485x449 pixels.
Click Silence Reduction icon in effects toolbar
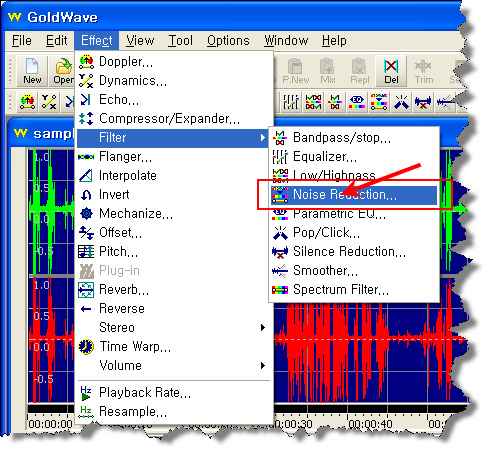click(423, 102)
